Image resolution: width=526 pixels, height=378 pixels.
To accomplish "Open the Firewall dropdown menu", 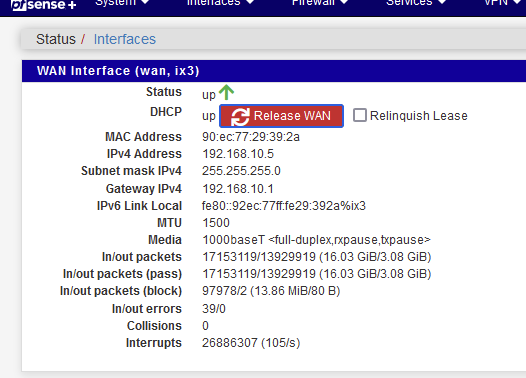I will click(x=320, y=3).
